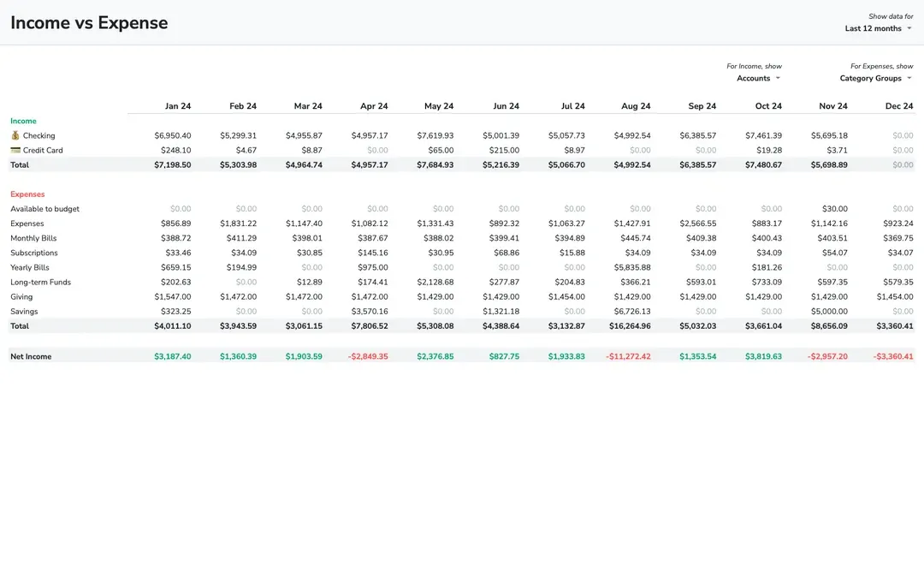
Task: Choose the Subscriptions category label
Action: point(34,253)
